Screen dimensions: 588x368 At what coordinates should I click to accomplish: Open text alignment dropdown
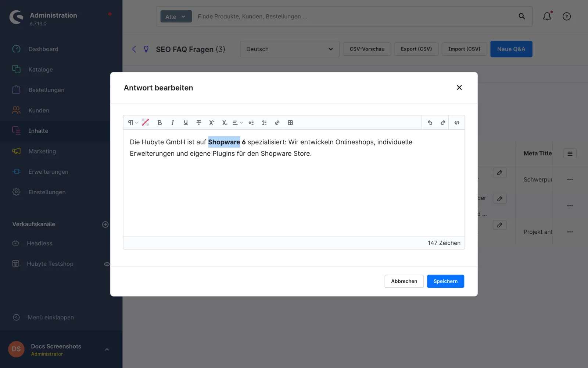[x=238, y=123]
